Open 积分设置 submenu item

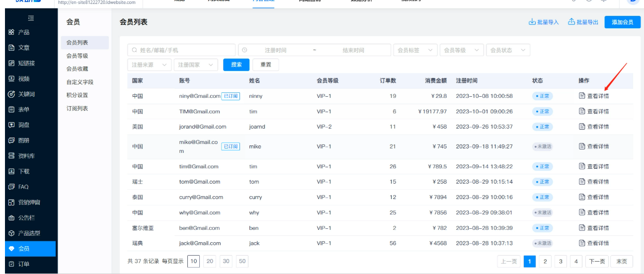click(78, 95)
